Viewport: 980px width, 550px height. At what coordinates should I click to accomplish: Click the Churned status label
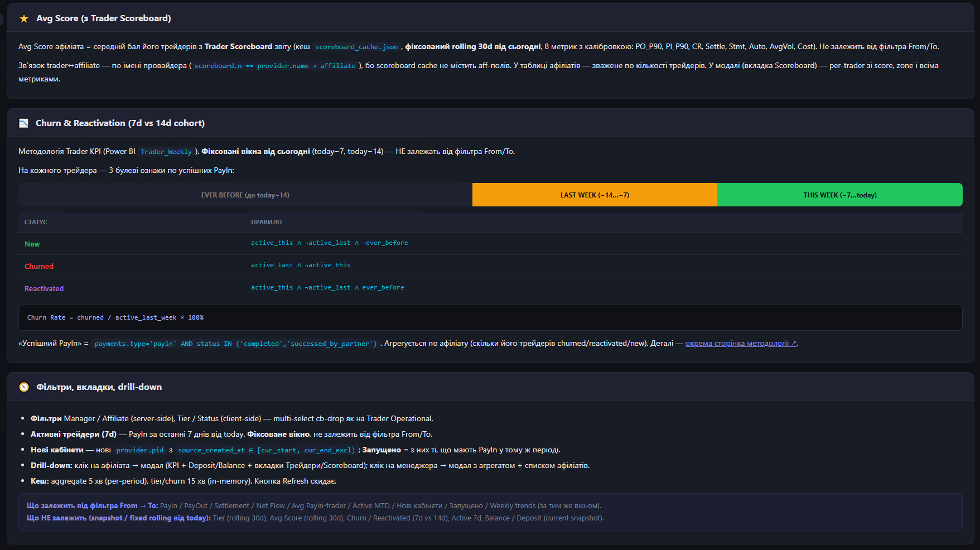(39, 266)
